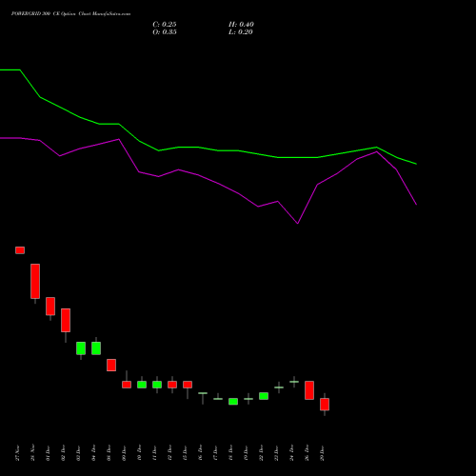This screenshot has width=476, height=476.
Task: Click the 18 Dec date label
Action: [231, 453]
